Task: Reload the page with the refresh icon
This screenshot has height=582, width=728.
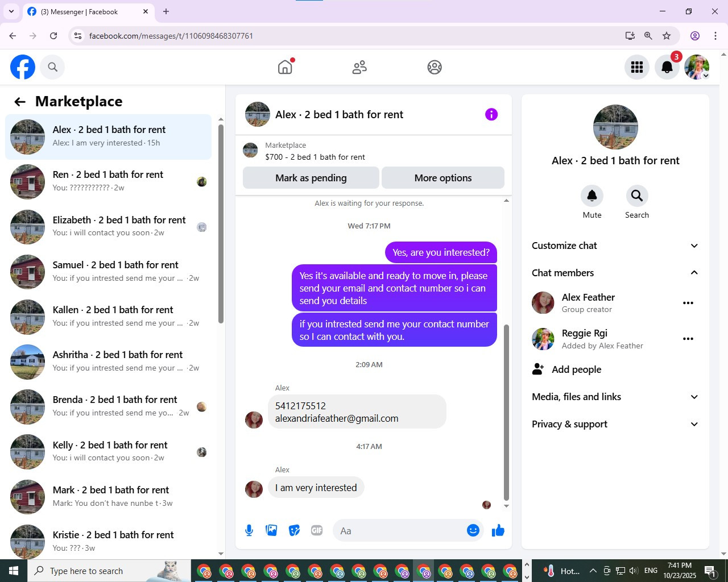Action: (x=53, y=36)
